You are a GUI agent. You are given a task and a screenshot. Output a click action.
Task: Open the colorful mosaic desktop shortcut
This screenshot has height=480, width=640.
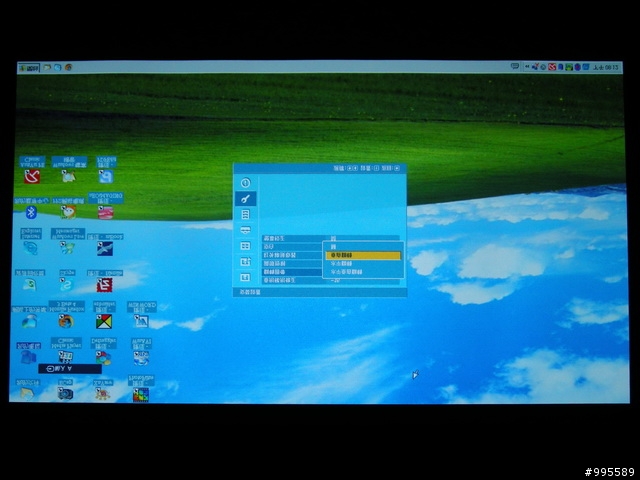point(141,395)
